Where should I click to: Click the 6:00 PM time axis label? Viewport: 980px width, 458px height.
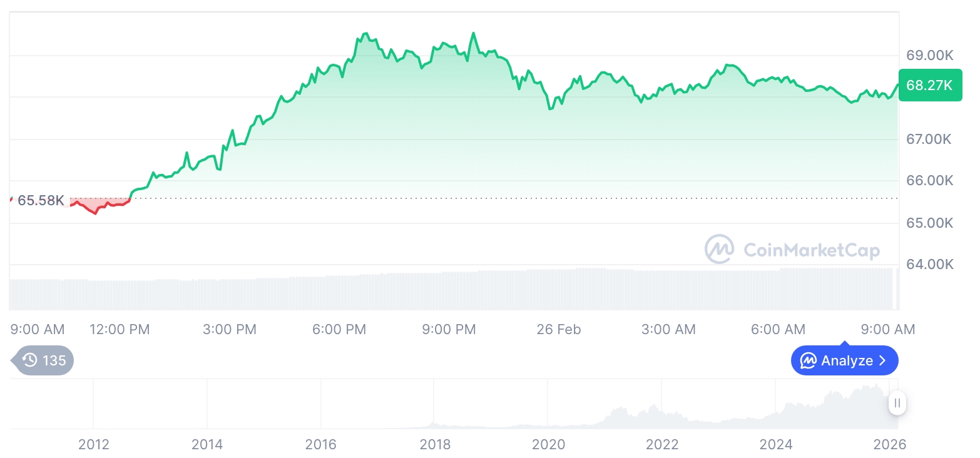339,330
